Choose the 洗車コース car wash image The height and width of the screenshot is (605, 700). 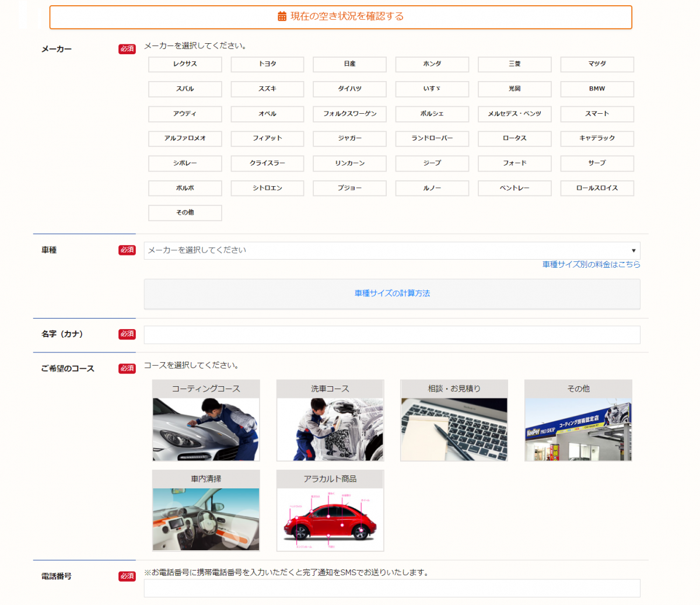[330, 429]
